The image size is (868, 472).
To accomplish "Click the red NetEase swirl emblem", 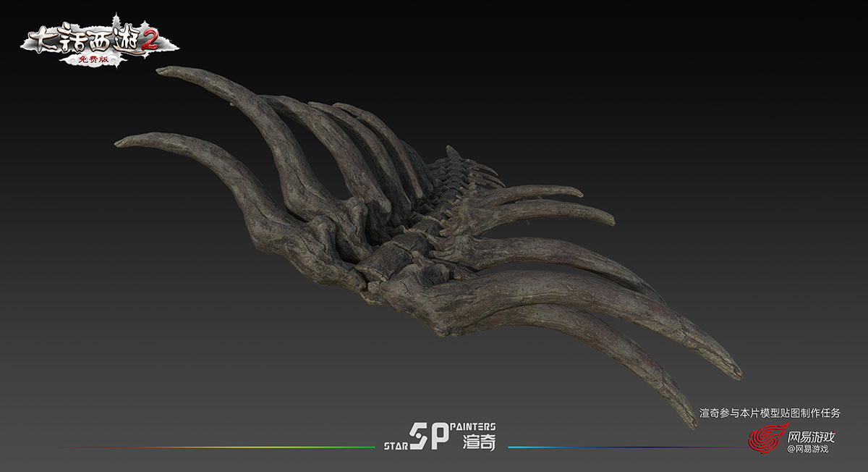I will 765,439.
